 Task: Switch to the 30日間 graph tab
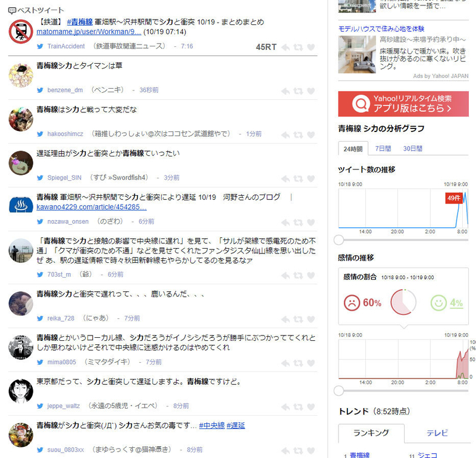click(412, 149)
